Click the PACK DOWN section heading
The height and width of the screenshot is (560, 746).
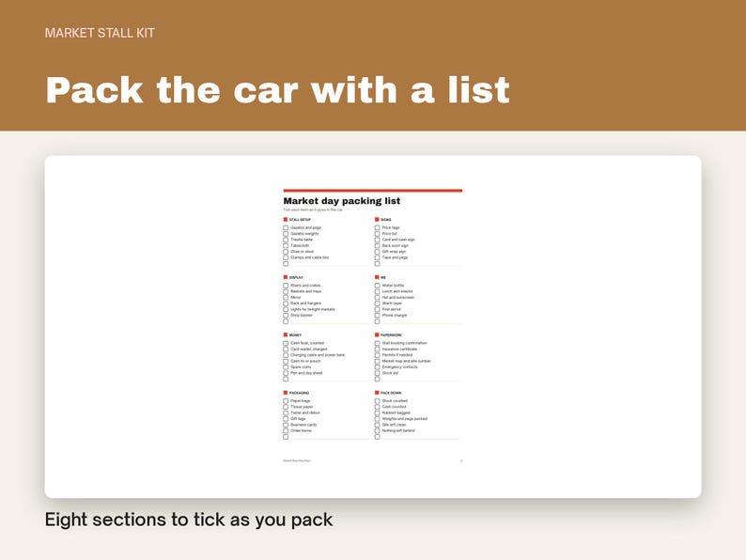coord(391,393)
